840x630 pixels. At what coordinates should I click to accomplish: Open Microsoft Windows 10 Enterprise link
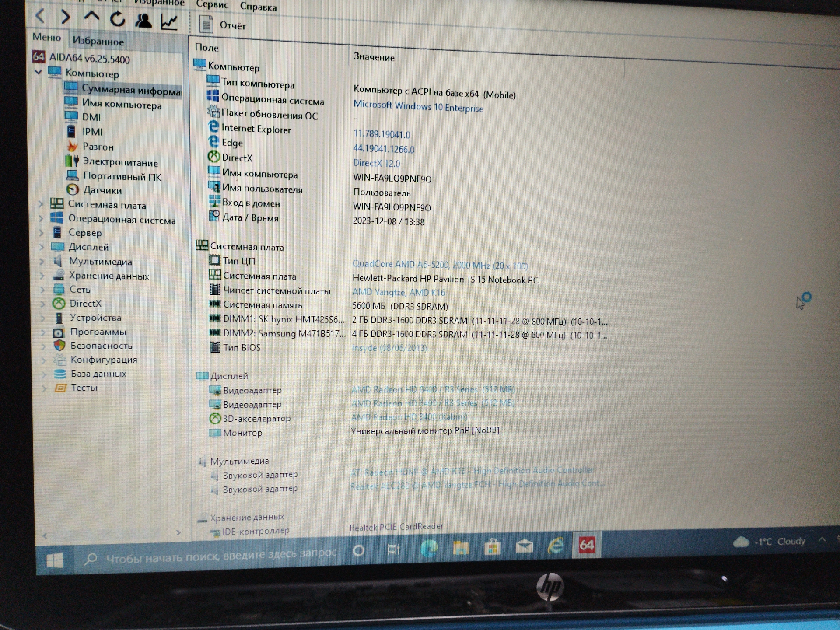click(418, 106)
